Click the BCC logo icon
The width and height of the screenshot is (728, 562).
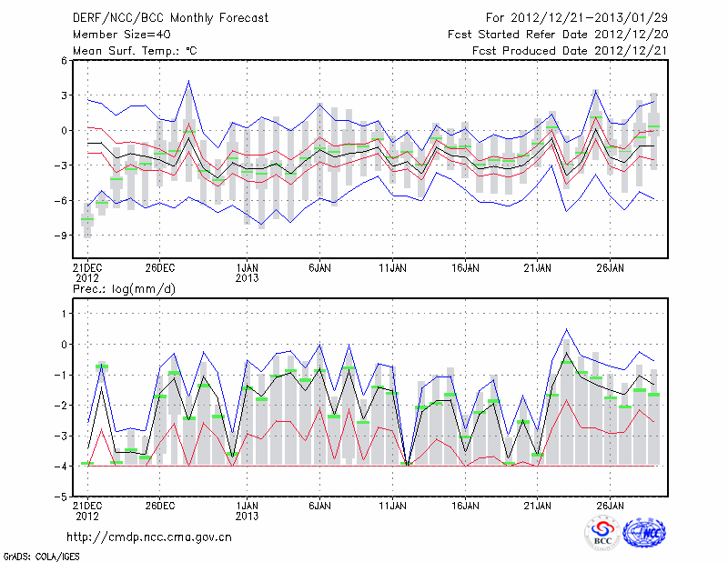click(602, 534)
